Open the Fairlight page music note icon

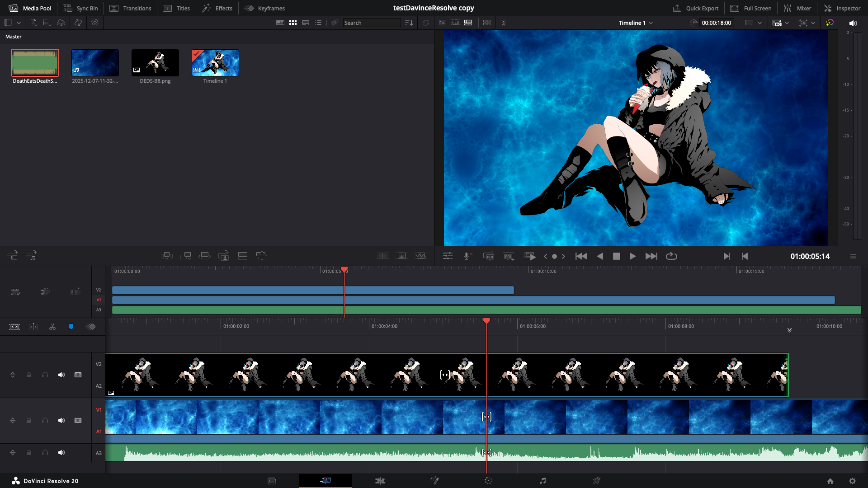point(542,481)
